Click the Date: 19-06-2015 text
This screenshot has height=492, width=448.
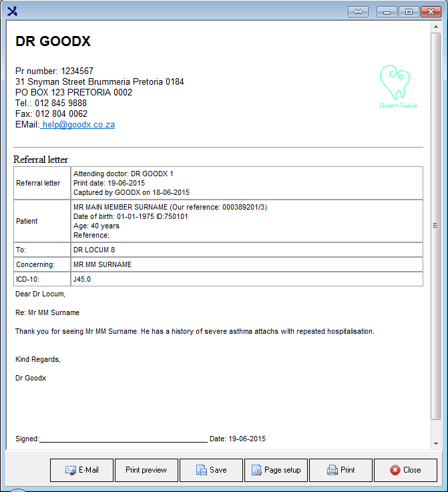pyautogui.click(x=238, y=439)
